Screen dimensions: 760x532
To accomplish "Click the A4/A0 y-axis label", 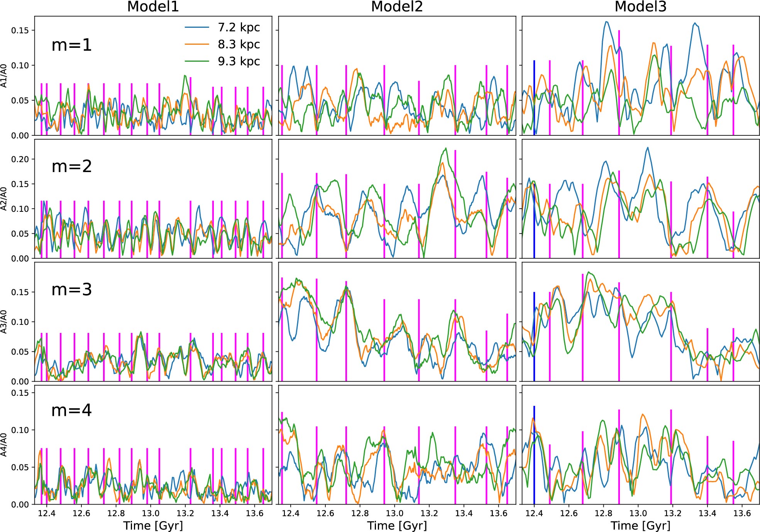I will pyautogui.click(x=4, y=445).
